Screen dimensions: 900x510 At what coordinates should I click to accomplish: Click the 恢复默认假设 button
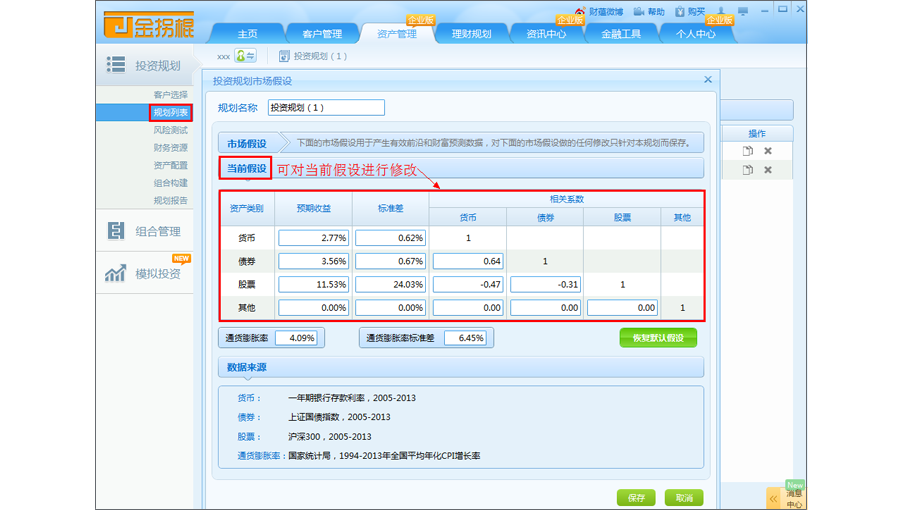point(657,338)
